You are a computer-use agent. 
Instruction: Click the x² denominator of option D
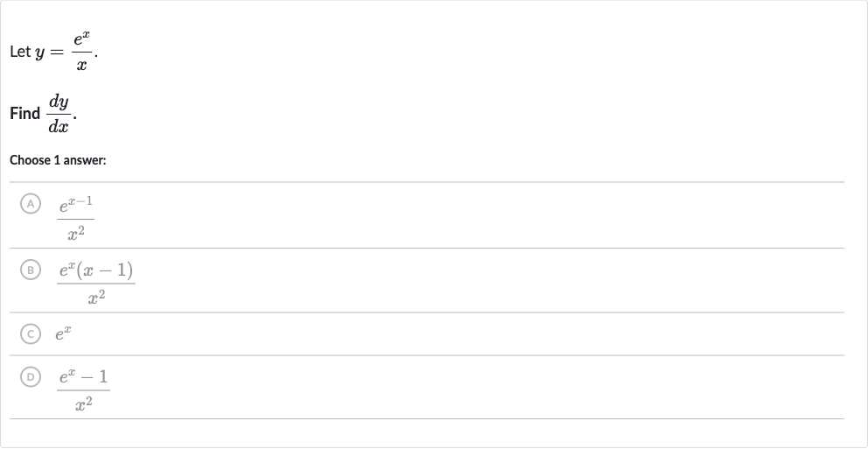[x=84, y=403]
